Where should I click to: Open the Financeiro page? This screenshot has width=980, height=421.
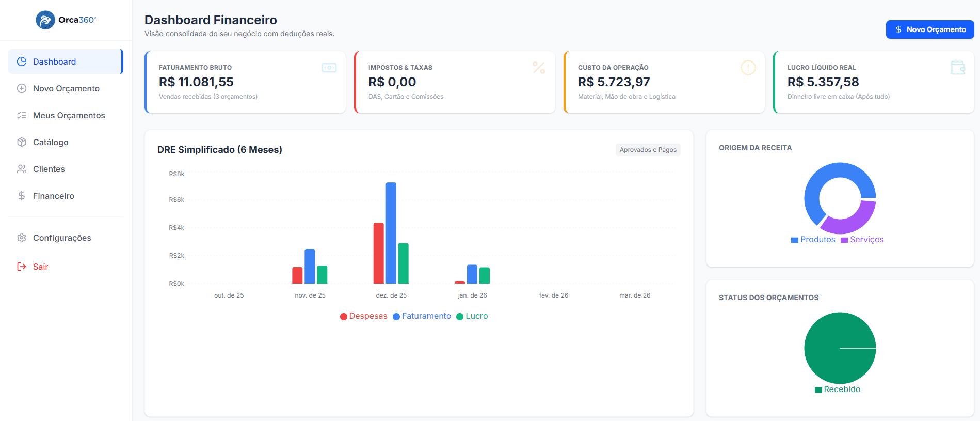[x=66, y=196]
